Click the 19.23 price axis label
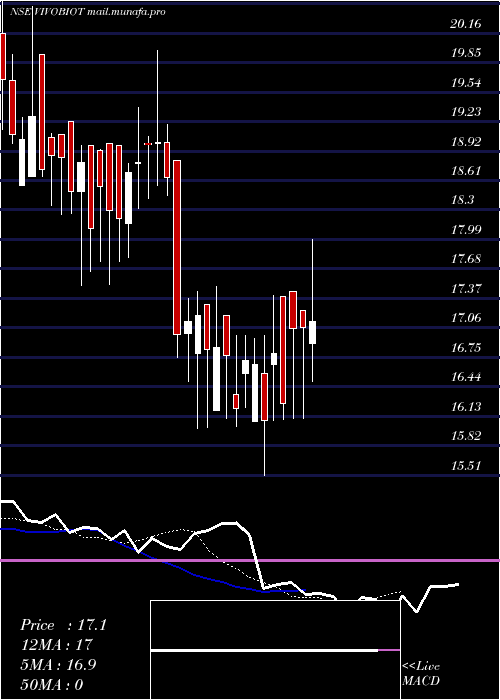500x700 pixels. pyautogui.click(x=466, y=112)
